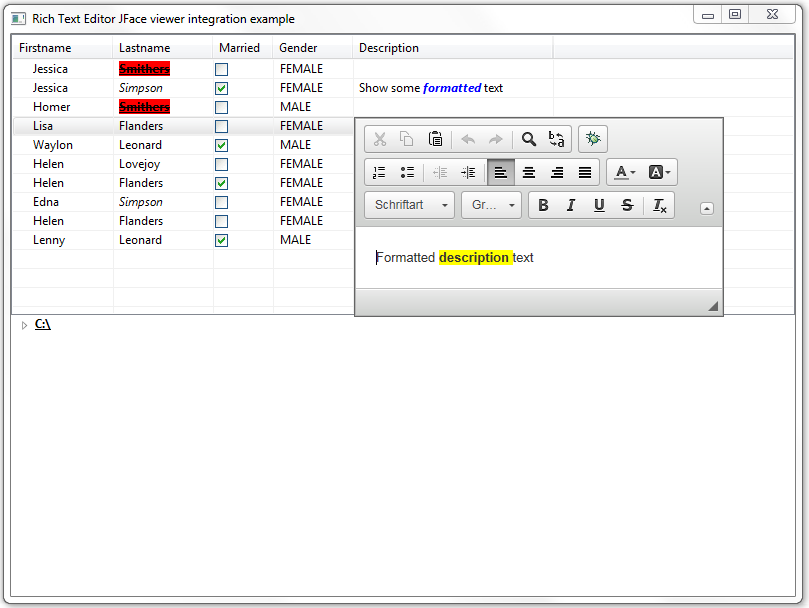Toggle Underline formatting
The height and width of the screenshot is (608, 809).
pyautogui.click(x=599, y=205)
